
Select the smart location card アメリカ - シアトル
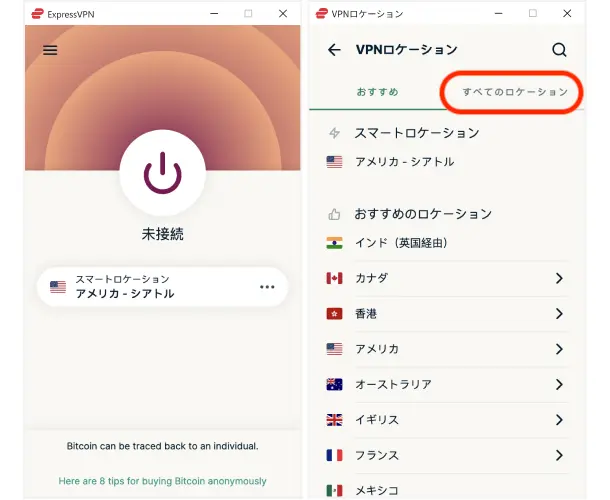click(x=162, y=287)
